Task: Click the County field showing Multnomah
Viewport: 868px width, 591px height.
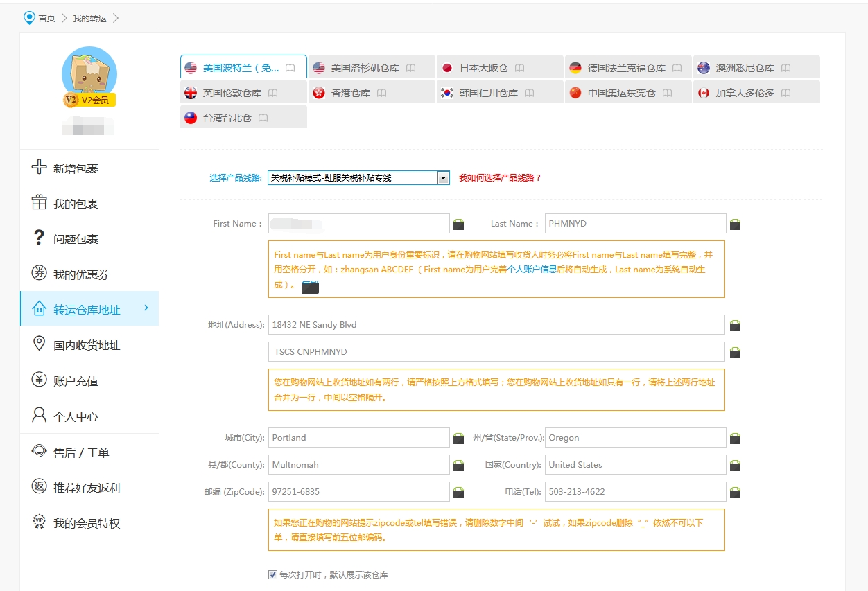Action: [358, 465]
